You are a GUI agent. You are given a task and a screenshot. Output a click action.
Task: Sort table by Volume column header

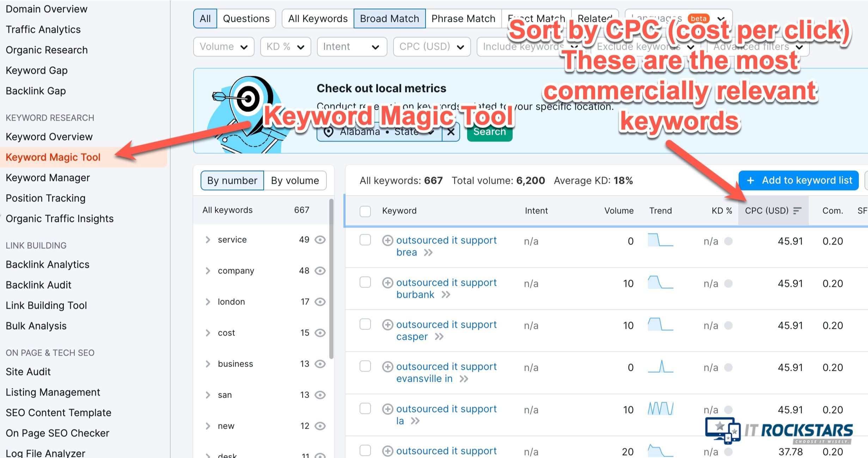[x=619, y=211]
